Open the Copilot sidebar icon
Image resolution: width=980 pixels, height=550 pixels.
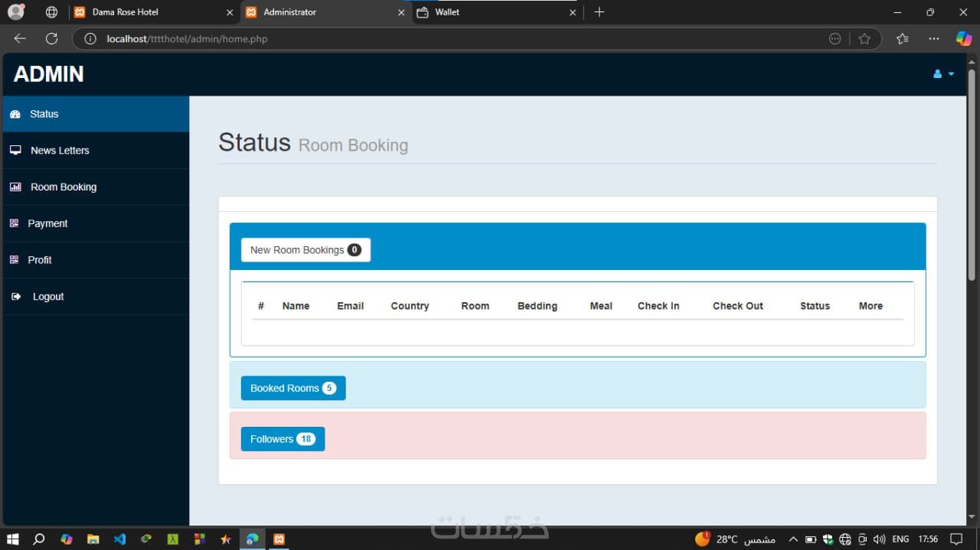pyautogui.click(x=964, y=39)
